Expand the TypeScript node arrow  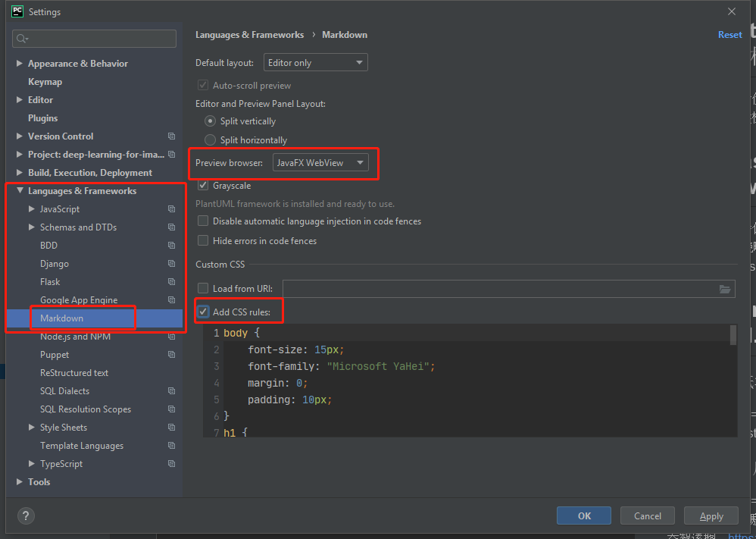click(x=32, y=464)
